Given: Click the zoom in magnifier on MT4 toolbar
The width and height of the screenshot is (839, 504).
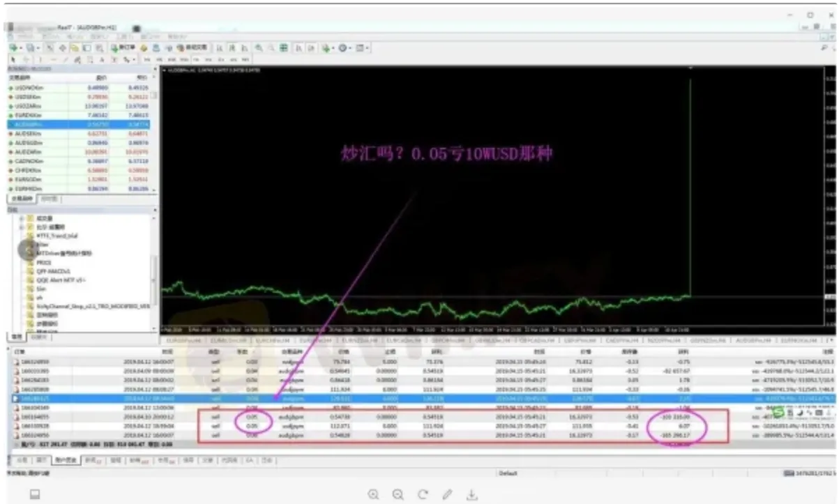Looking at the screenshot, I should pyautogui.click(x=259, y=47).
